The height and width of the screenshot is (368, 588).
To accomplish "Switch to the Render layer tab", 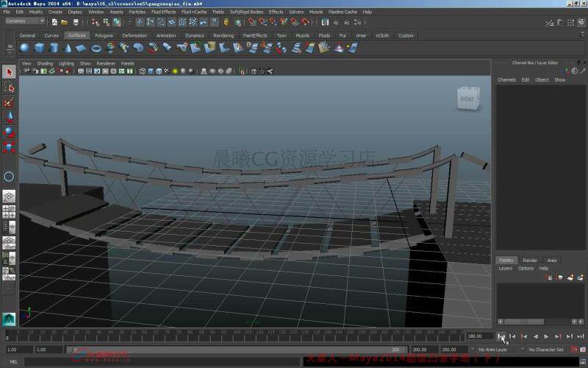I will 530,261.
